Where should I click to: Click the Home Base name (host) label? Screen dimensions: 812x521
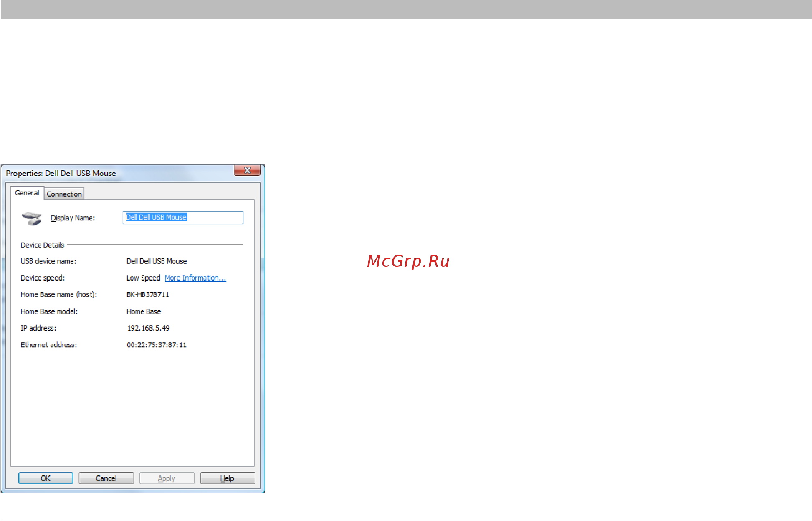pos(59,295)
